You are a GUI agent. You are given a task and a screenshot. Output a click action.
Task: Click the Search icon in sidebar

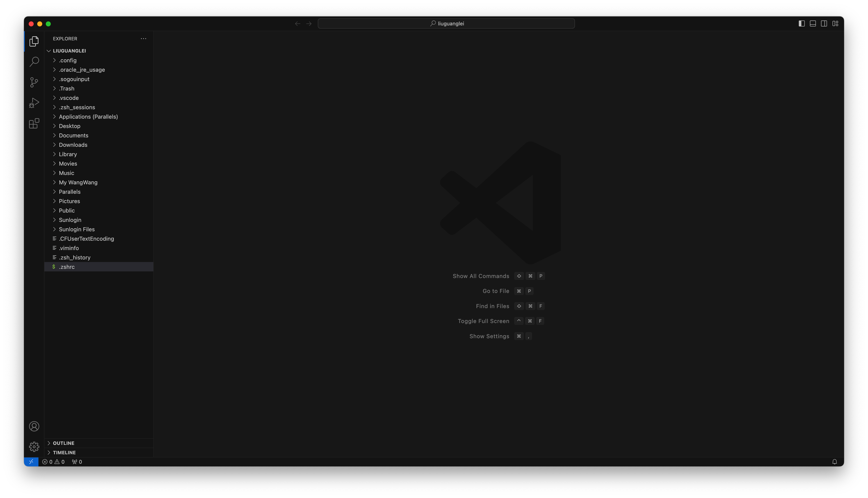pyautogui.click(x=34, y=61)
